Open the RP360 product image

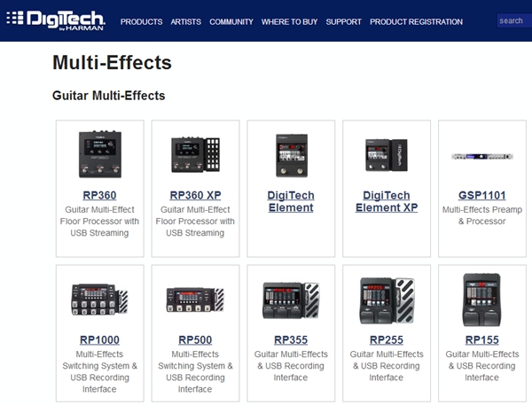pos(98,155)
